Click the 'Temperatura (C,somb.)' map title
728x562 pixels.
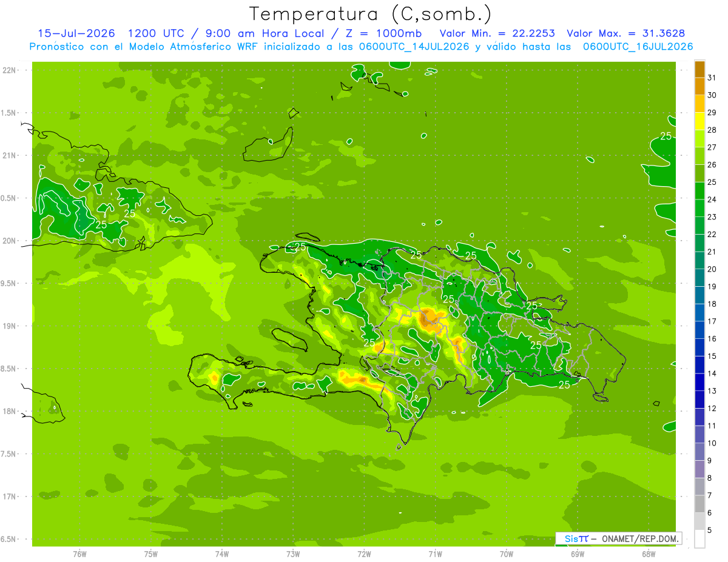pos(370,14)
